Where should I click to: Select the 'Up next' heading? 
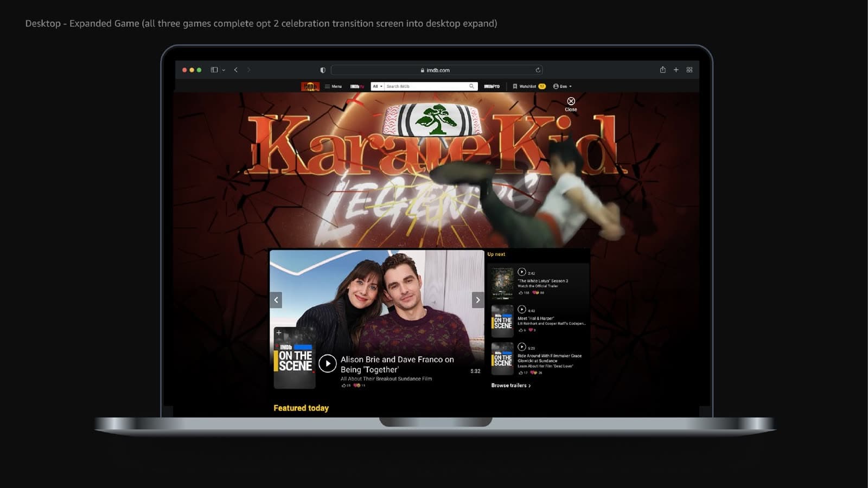pos(496,254)
